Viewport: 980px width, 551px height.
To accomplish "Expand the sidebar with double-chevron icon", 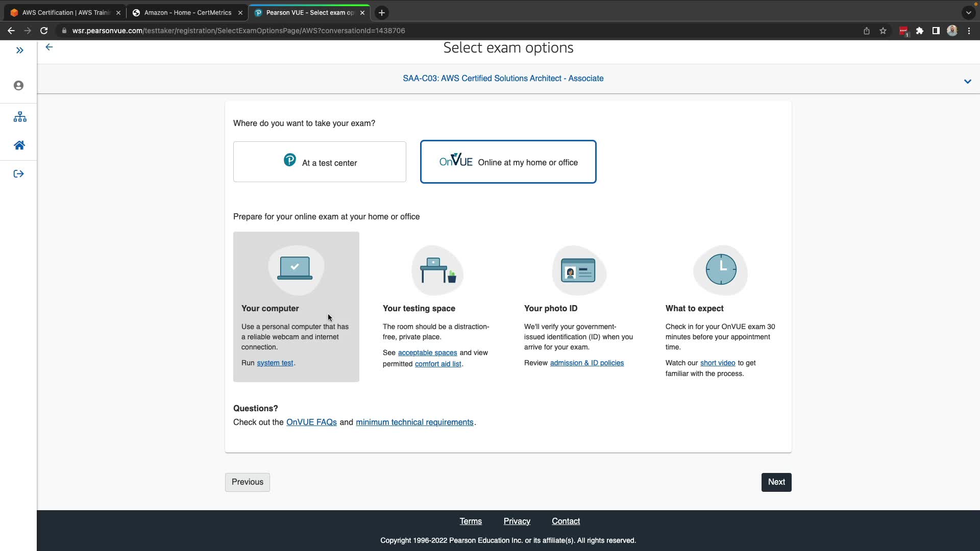I will (19, 50).
